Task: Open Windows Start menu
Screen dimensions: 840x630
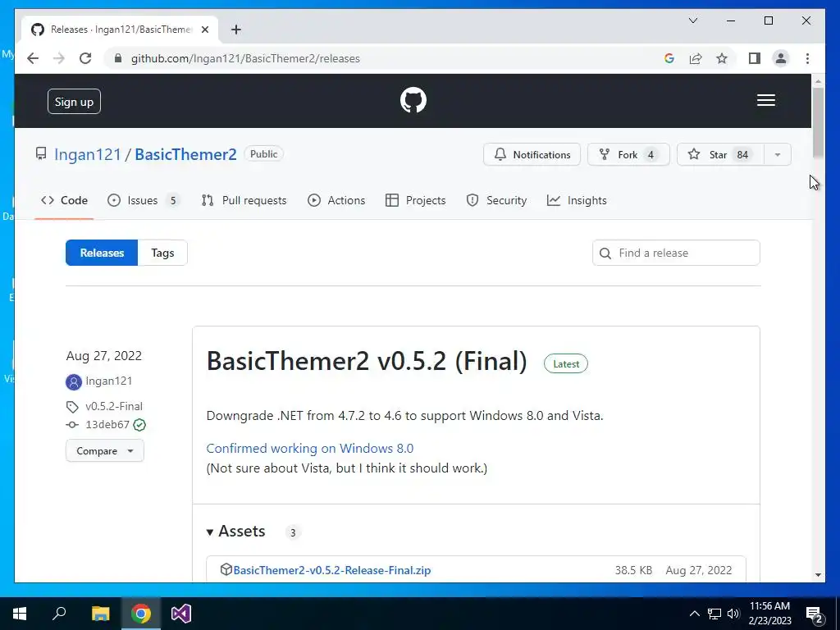Action: click(20, 614)
